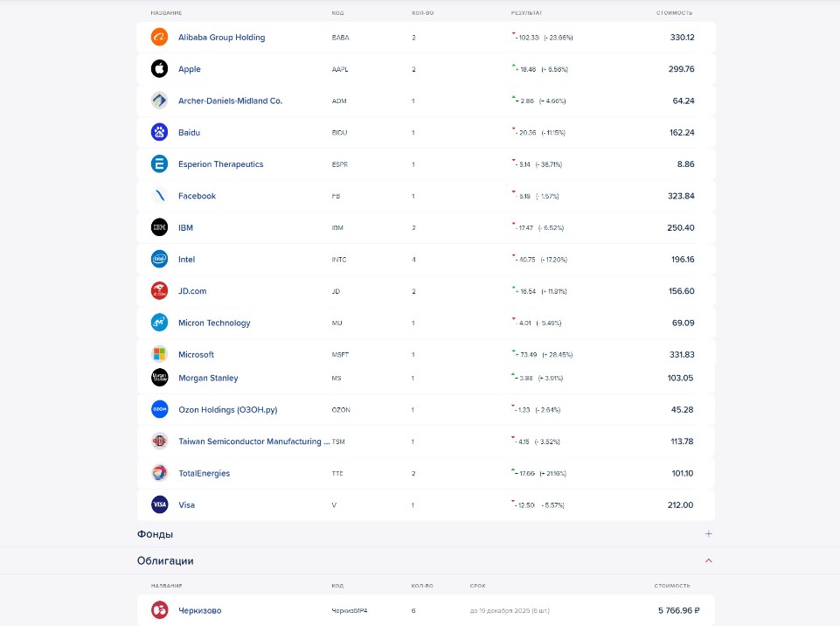Click the СТОИМОСТЬ header of stocks table
This screenshot has width=840, height=626.
click(674, 13)
